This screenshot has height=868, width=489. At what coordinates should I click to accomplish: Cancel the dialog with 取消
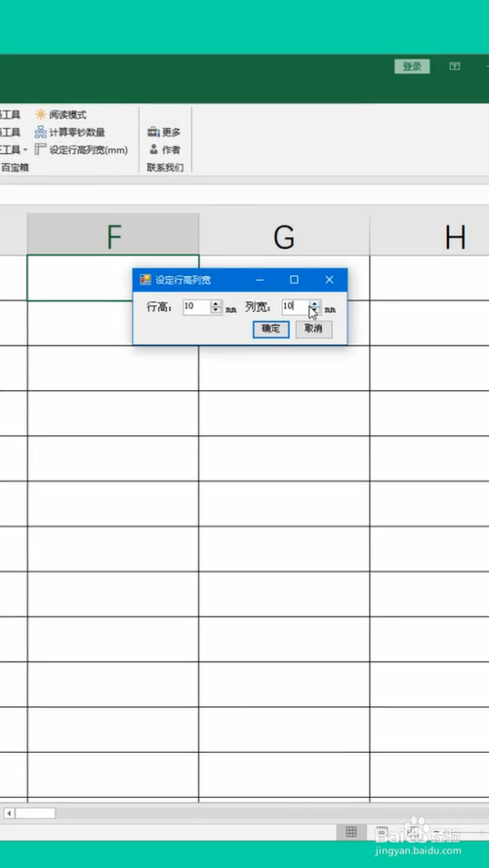tap(313, 329)
